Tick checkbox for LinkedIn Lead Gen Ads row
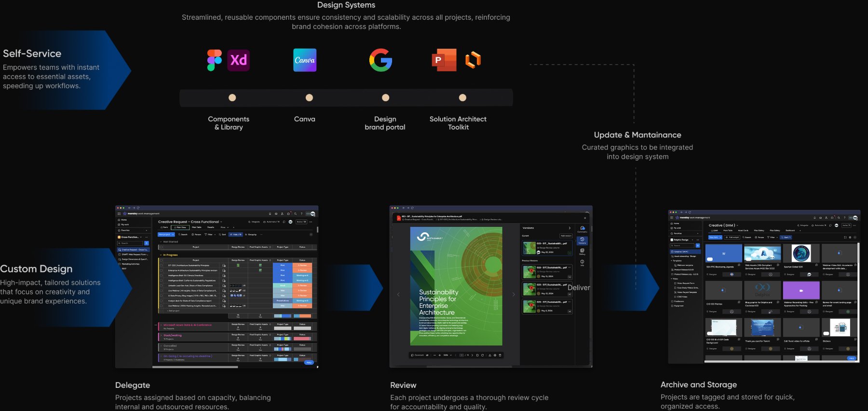 [161, 286]
